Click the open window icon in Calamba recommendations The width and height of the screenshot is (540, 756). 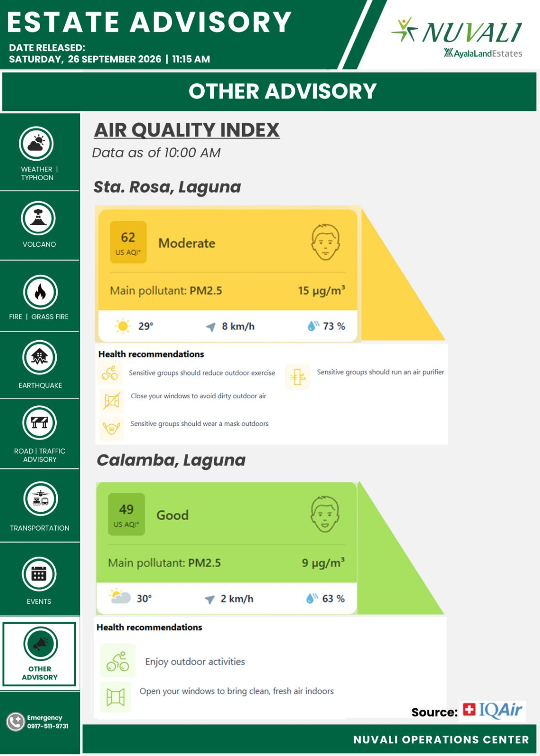pos(115,697)
